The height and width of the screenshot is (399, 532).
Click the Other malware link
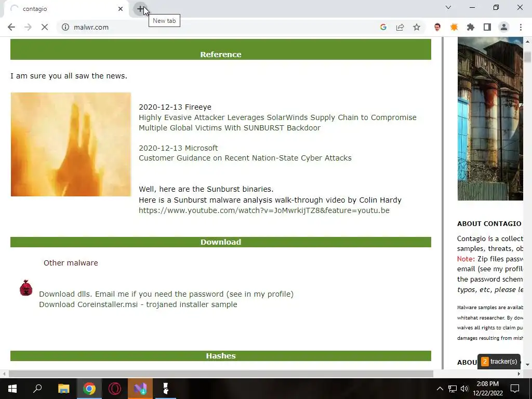[x=71, y=263]
